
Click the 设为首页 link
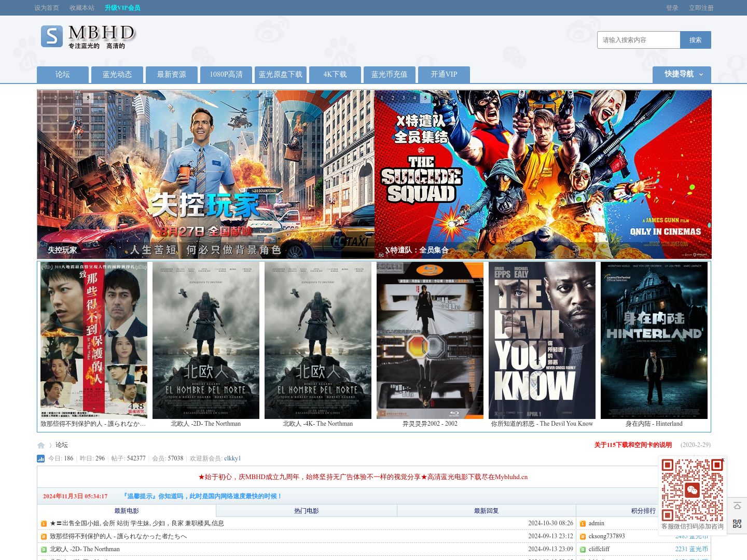[x=47, y=8]
